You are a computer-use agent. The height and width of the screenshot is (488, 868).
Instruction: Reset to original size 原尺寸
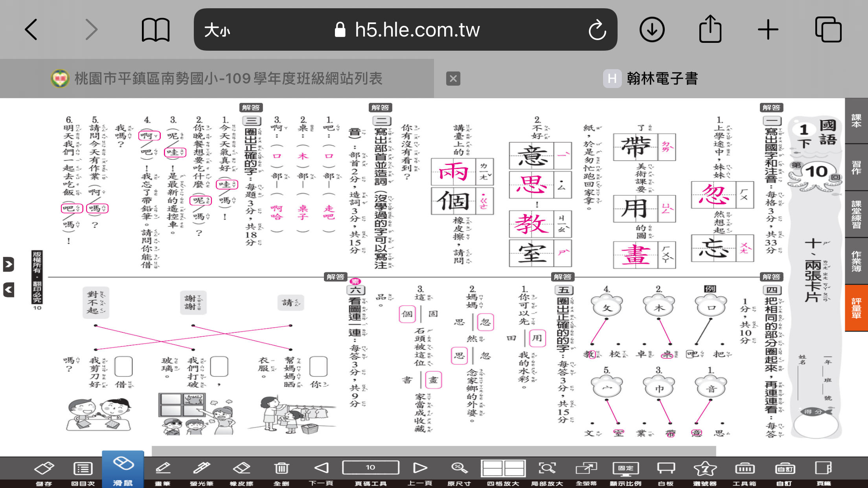coord(459,473)
